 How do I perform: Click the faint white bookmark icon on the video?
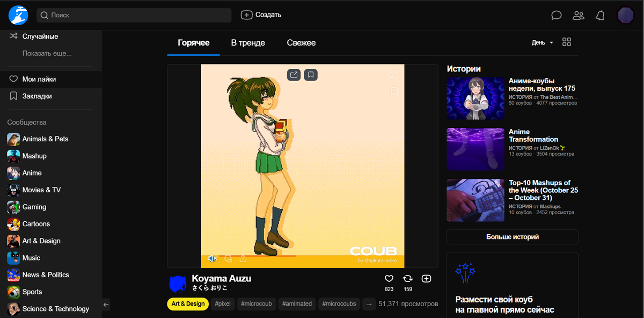pos(394,91)
